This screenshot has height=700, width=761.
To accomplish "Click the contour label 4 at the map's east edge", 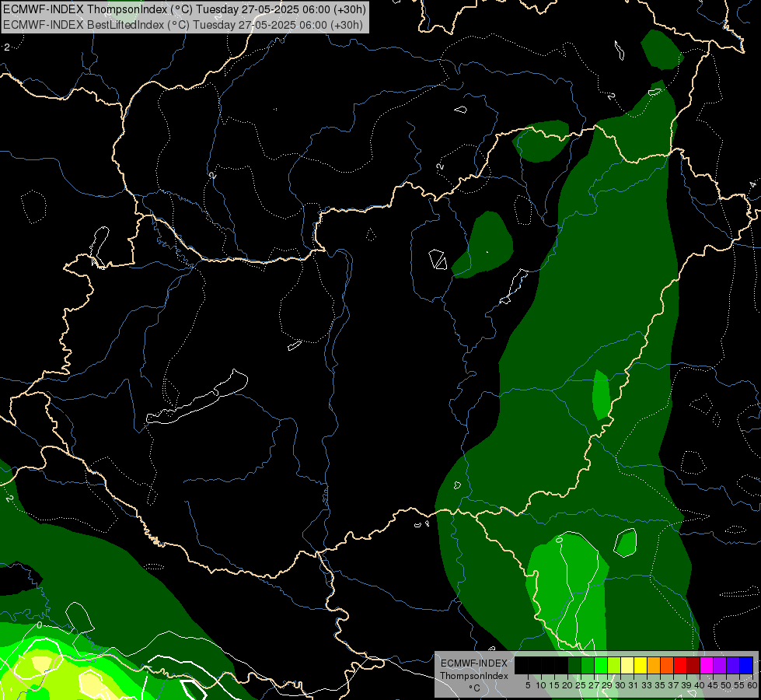I will pos(752,185).
